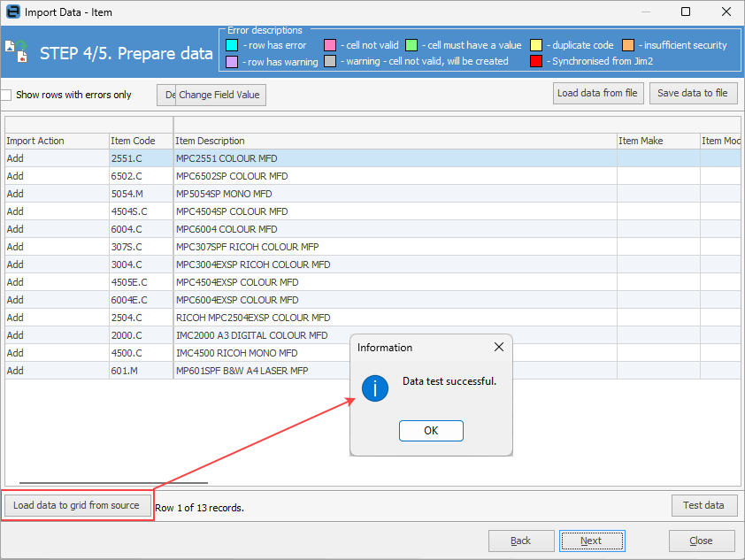Go to previous step with Back
745x560 pixels.
coord(521,541)
